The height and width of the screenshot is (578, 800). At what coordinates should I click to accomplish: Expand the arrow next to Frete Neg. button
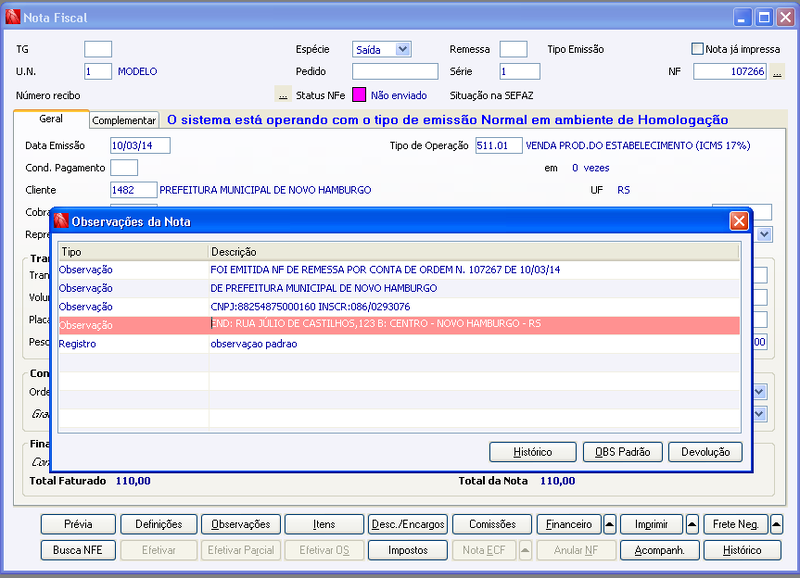776,524
